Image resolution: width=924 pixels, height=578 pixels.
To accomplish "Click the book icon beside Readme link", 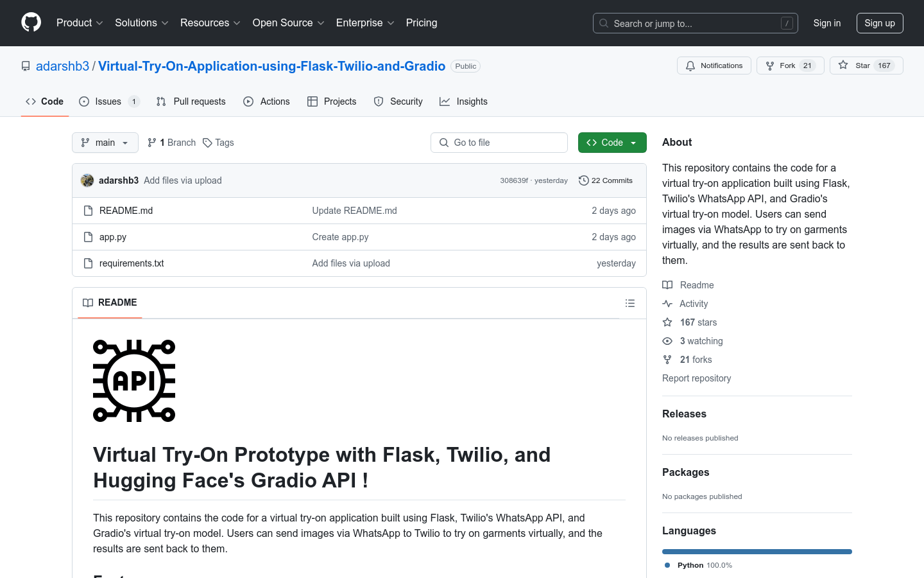I will coord(667,285).
